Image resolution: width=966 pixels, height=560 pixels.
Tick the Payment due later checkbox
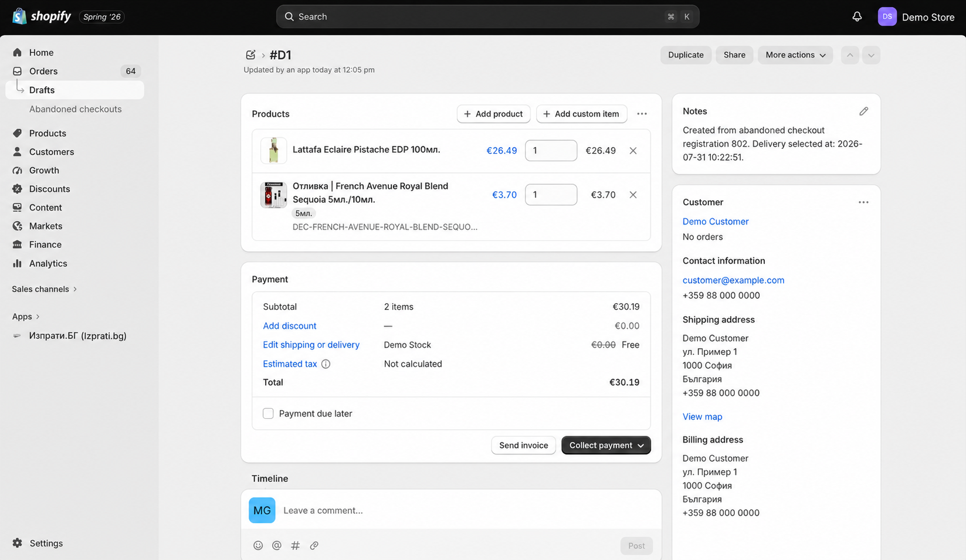pyautogui.click(x=268, y=413)
